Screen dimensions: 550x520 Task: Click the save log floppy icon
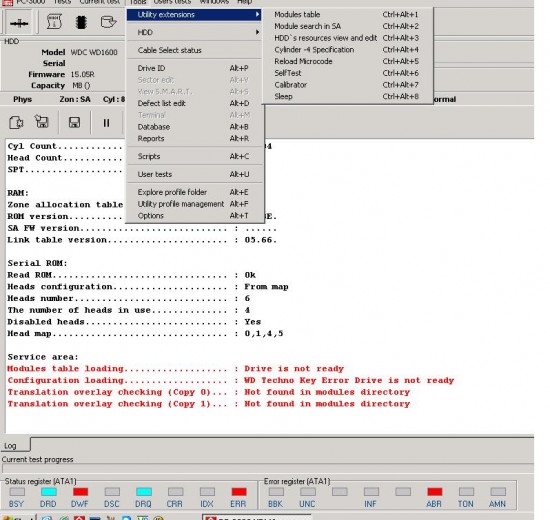pyautogui.click(x=74, y=122)
